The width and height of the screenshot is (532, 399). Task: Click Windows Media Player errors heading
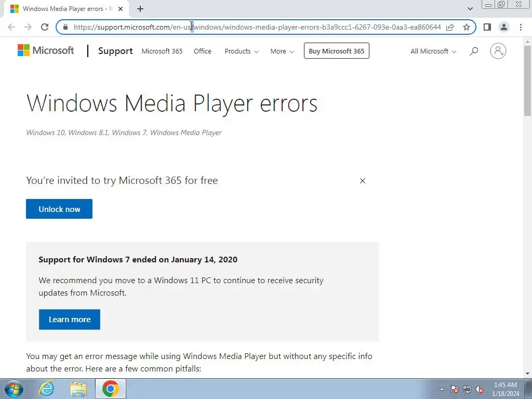(171, 103)
